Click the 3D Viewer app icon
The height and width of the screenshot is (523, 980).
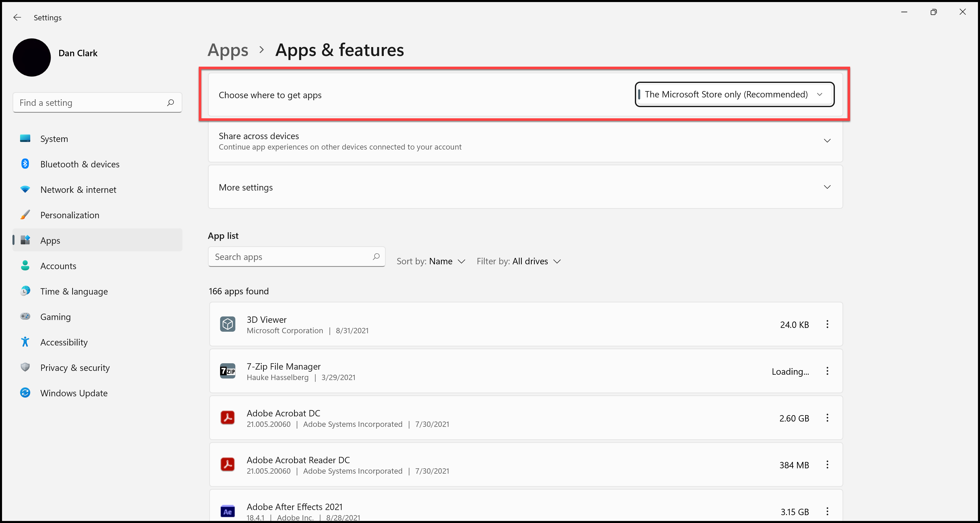228,324
